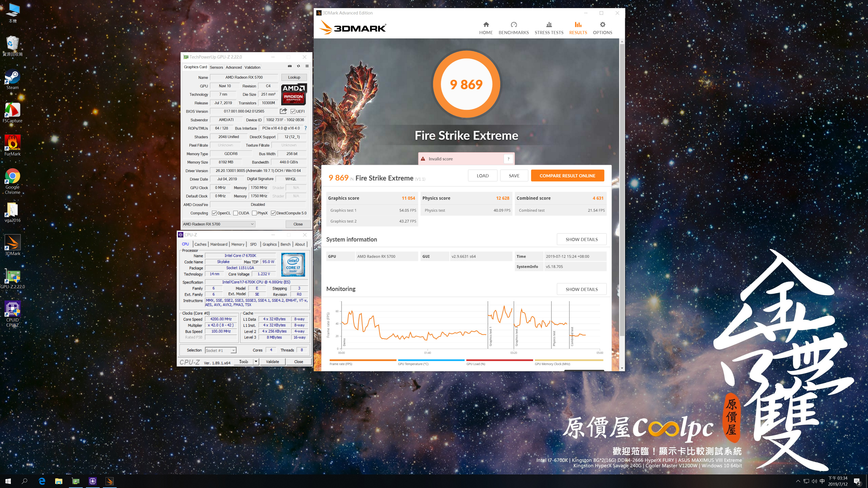
Task: Click Close button in GPU-Z
Action: pyautogui.click(x=298, y=224)
